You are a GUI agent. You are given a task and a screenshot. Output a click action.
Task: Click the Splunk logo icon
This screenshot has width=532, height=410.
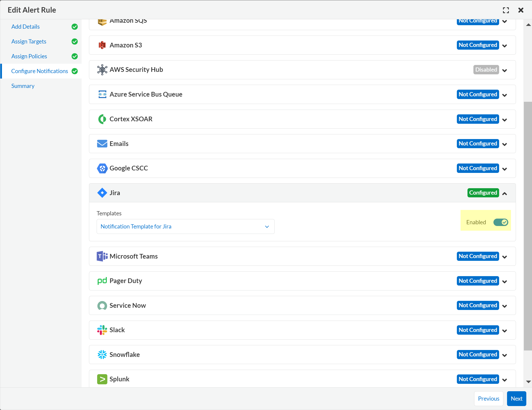pyautogui.click(x=102, y=379)
